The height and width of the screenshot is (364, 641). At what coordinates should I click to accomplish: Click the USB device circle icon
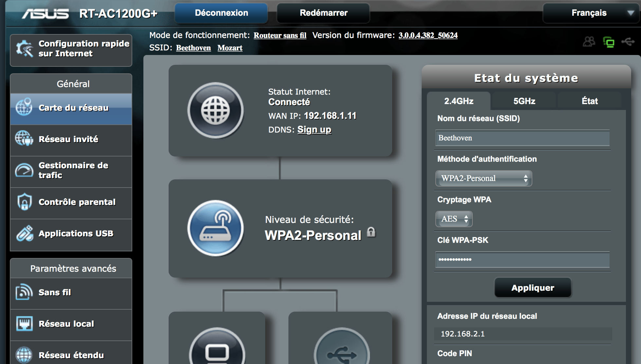pos(341,353)
